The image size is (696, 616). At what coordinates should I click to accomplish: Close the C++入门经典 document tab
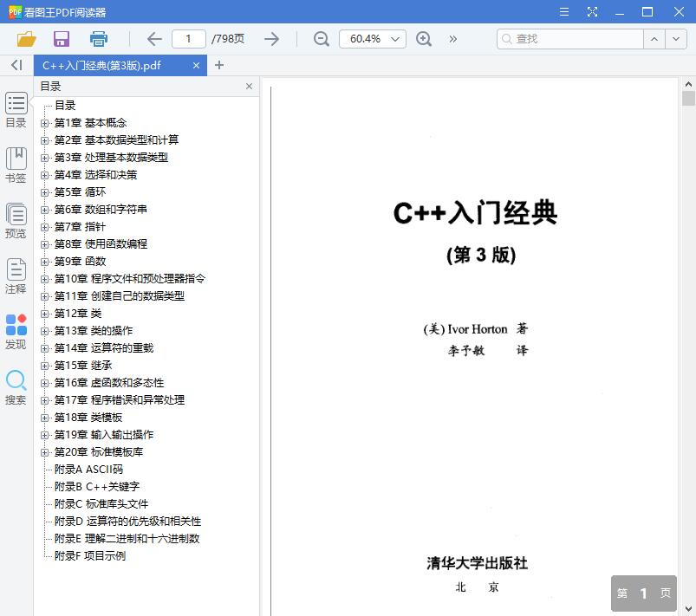pos(196,66)
